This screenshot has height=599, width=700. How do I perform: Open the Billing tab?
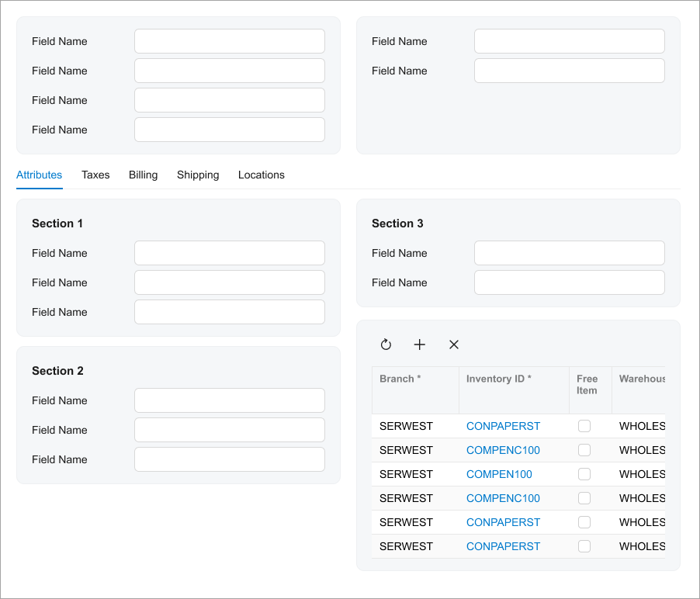click(143, 175)
